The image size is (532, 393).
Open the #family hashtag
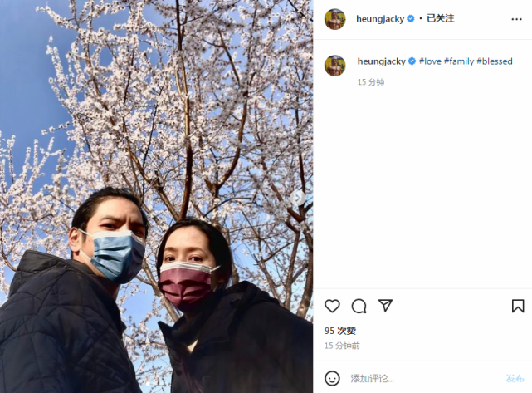tap(459, 61)
